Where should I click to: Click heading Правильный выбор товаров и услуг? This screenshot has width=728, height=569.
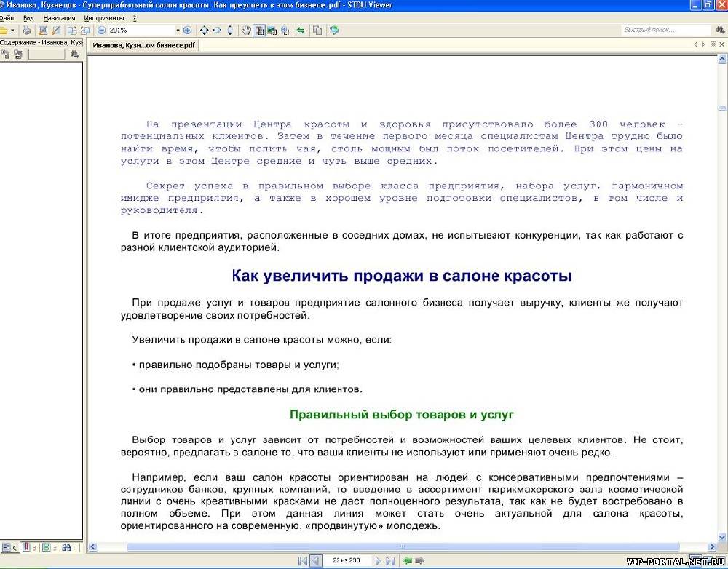coord(402,415)
